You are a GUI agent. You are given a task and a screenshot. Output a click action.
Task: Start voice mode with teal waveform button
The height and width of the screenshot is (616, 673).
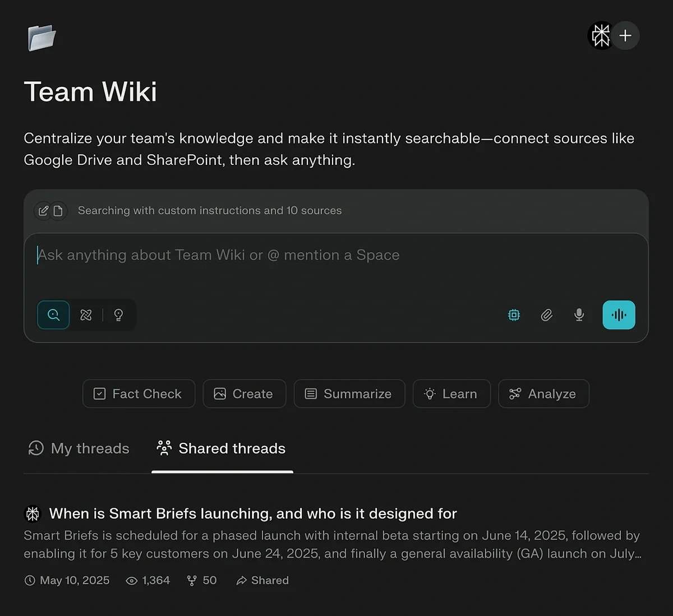pyautogui.click(x=619, y=315)
